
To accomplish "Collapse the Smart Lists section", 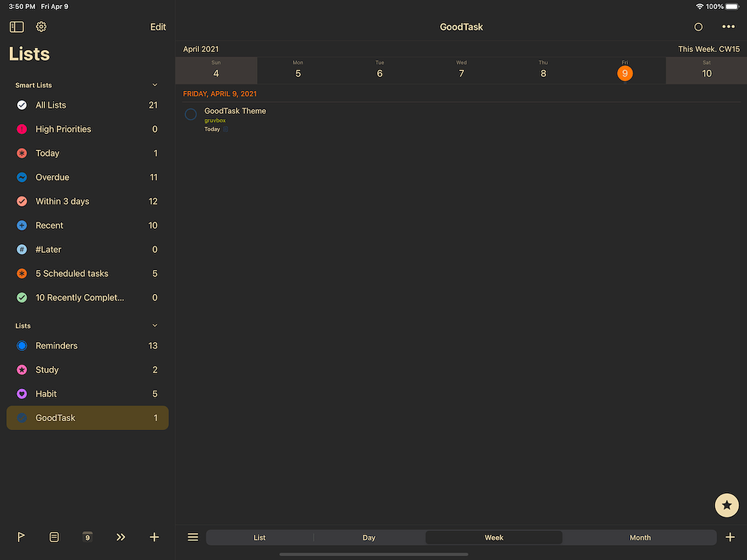I will coord(155,85).
